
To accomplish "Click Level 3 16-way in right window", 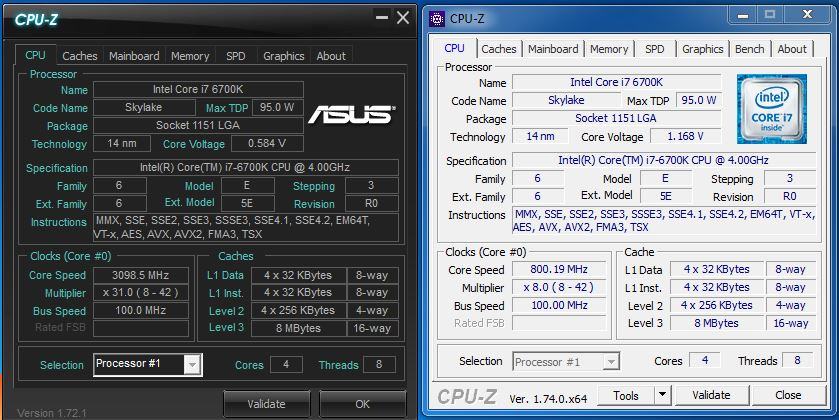I will (x=791, y=323).
